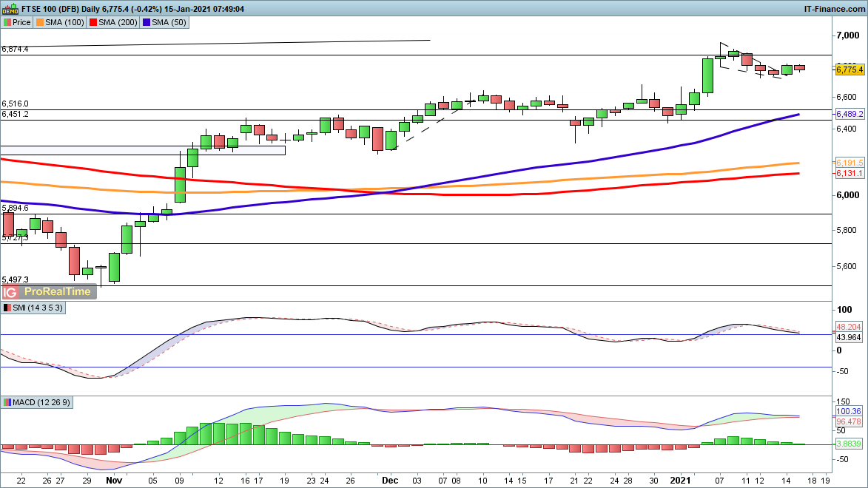Click the SMI indicator icon

(x=7, y=308)
